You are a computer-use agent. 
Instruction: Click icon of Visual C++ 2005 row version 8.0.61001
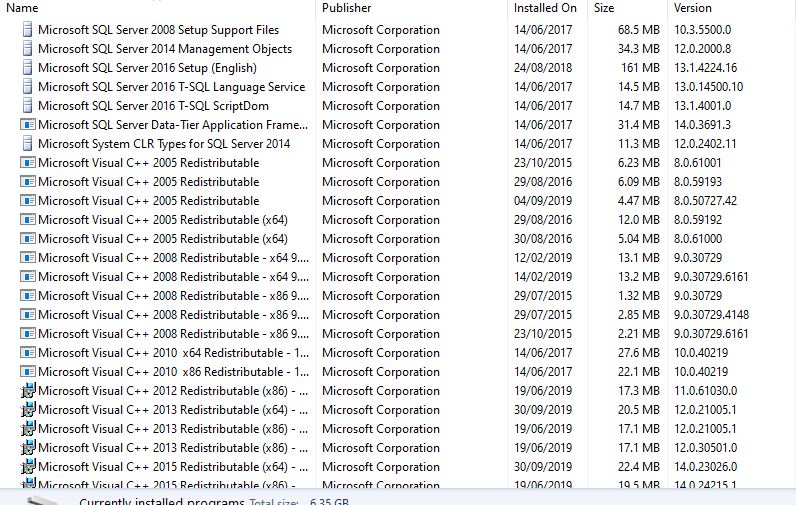[28, 162]
